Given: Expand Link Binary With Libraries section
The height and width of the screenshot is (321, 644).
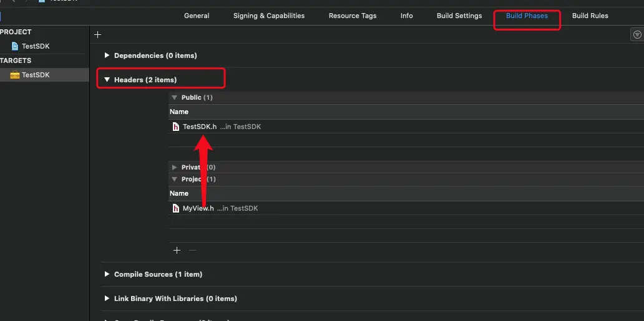Looking at the screenshot, I should (x=107, y=299).
